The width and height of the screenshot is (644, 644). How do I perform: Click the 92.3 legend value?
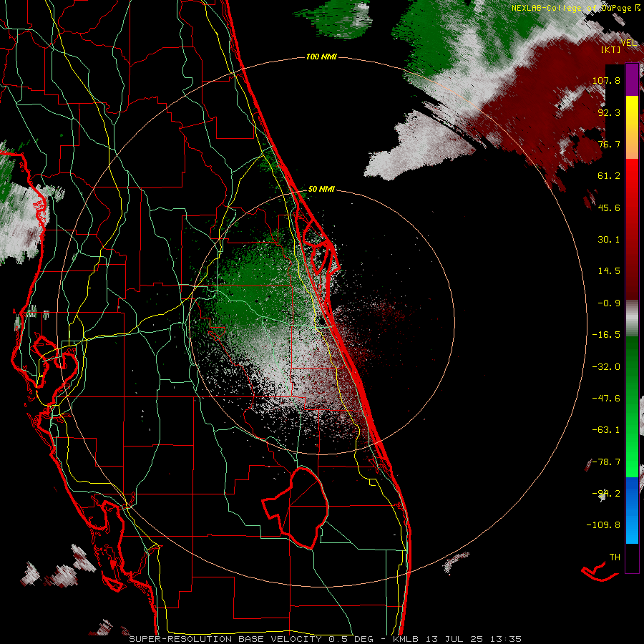tap(609, 112)
